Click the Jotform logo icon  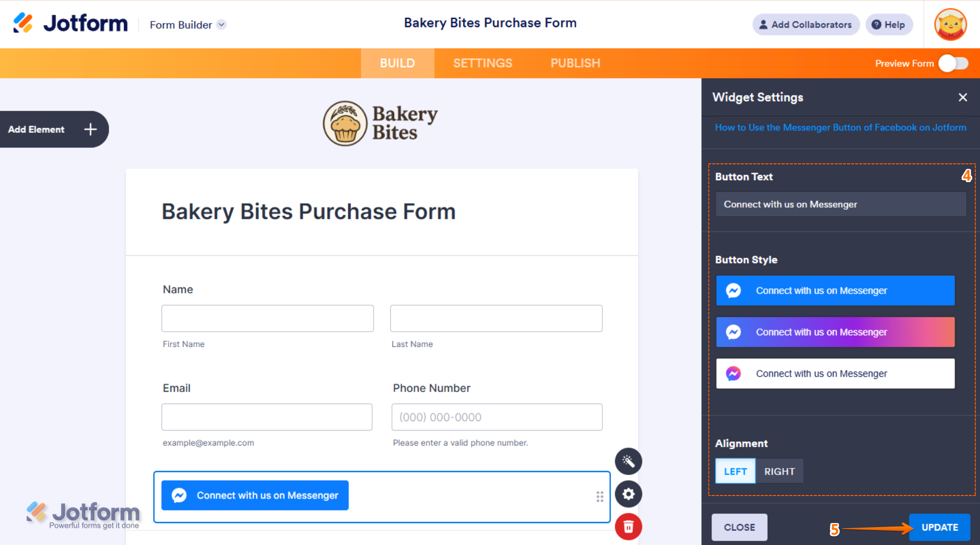point(23,23)
